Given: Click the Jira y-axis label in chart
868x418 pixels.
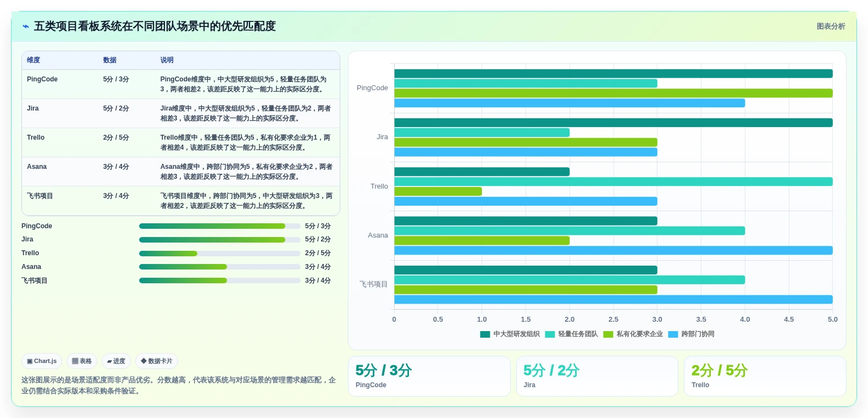Looking at the screenshot, I should 382,137.
